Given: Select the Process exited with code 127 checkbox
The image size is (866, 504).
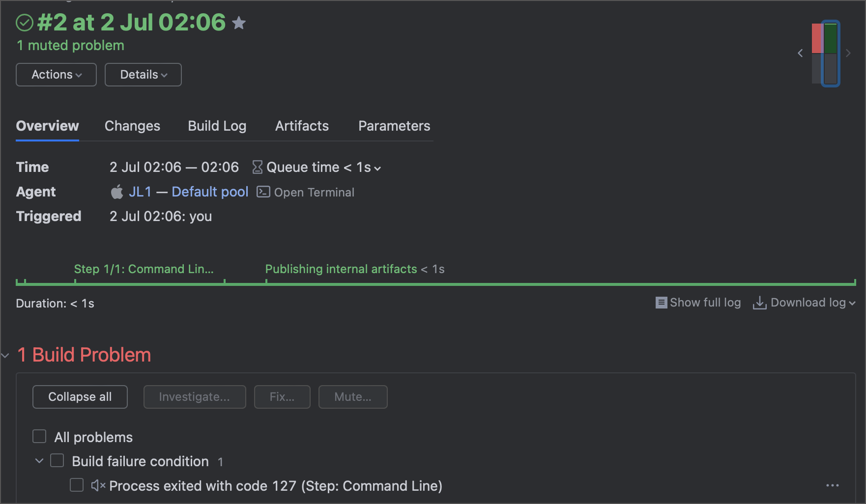Looking at the screenshot, I should 77,485.
